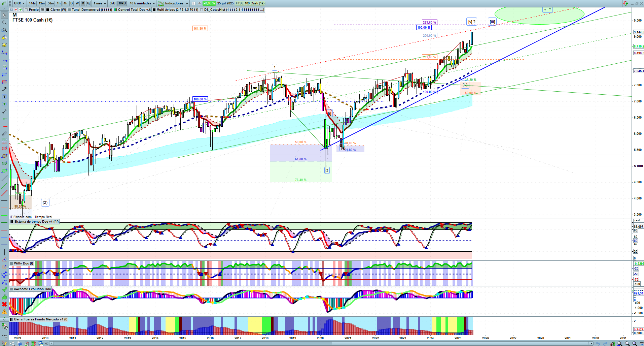This screenshot has height=346, width=644.
Task: Open the Indicadores button
Action: coord(171,3)
